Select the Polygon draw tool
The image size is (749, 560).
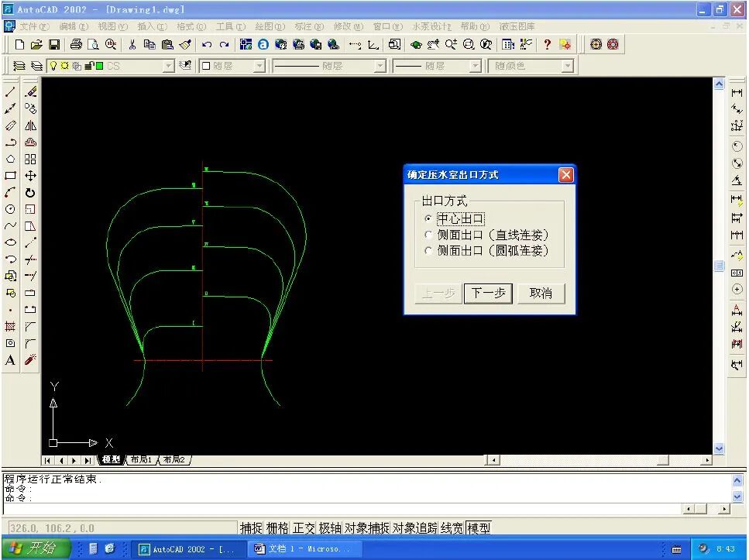tap(11, 159)
